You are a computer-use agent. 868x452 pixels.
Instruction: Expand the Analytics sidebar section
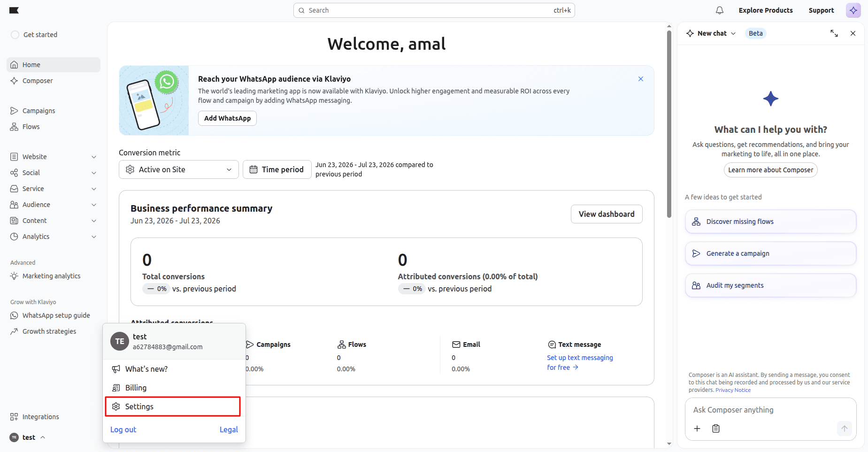tap(54, 237)
